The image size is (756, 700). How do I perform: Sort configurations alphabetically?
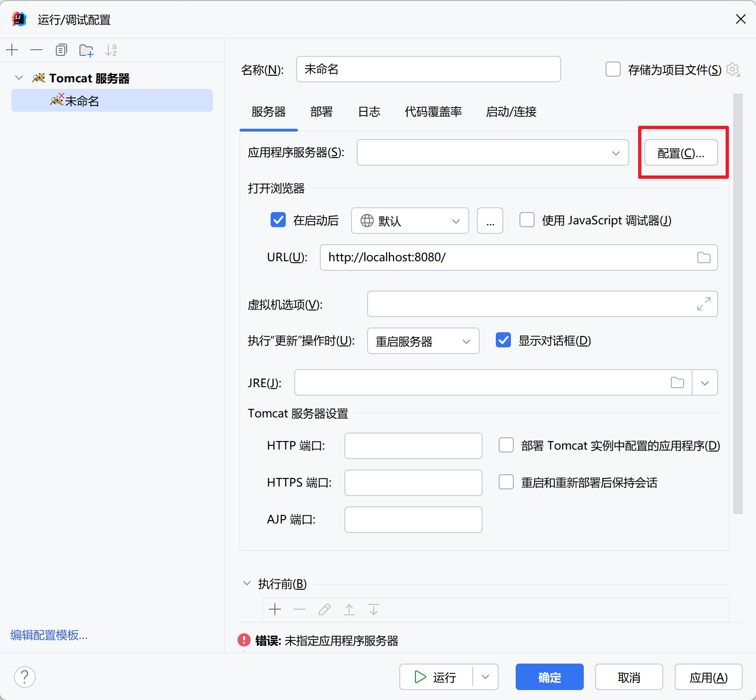click(x=111, y=50)
